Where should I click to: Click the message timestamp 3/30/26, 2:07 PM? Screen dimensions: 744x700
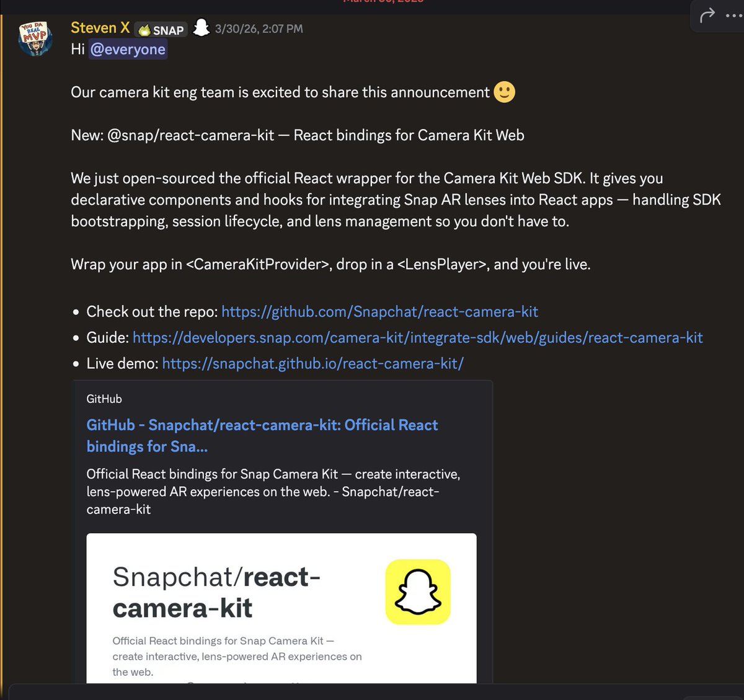coord(259,29)
